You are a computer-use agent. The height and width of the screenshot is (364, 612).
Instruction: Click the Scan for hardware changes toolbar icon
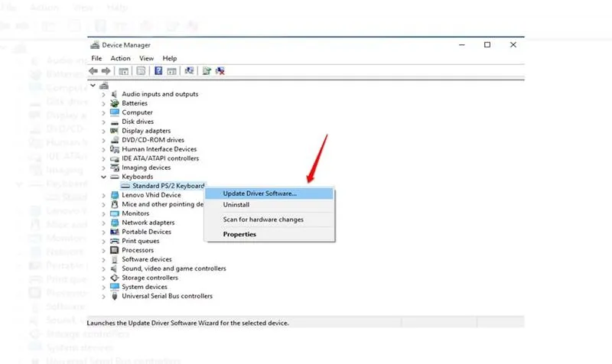[188, 71]
